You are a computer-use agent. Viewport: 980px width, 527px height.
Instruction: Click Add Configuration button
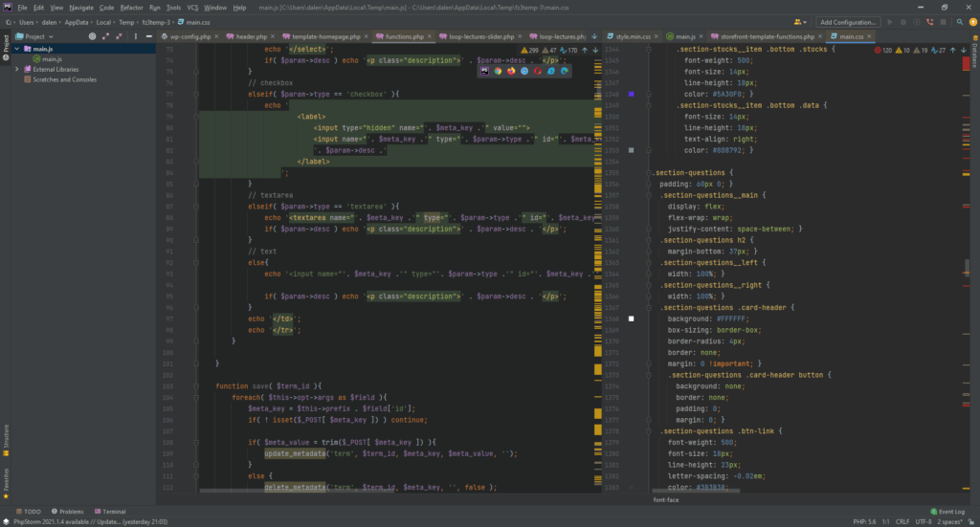point(849,22)
